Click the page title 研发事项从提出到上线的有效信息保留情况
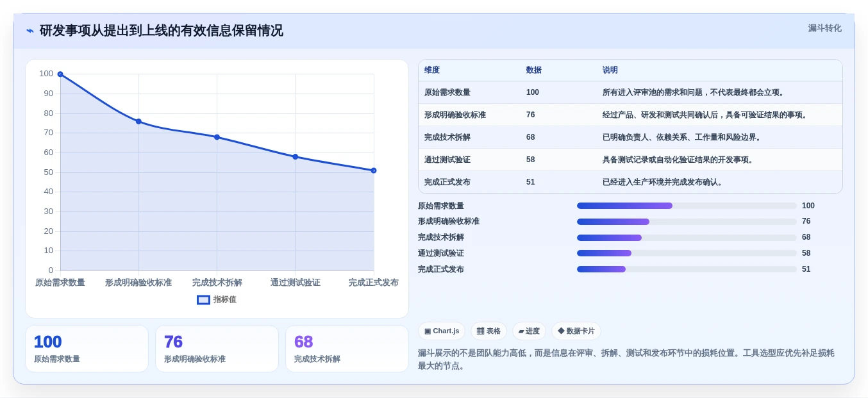 161,31
